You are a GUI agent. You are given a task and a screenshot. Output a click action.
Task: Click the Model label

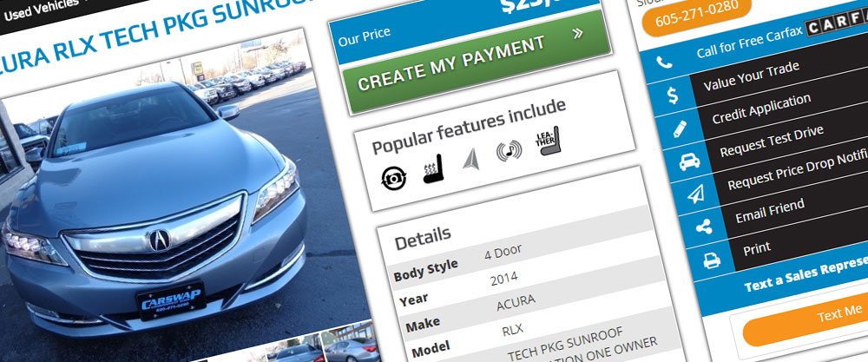coord(431,349)
